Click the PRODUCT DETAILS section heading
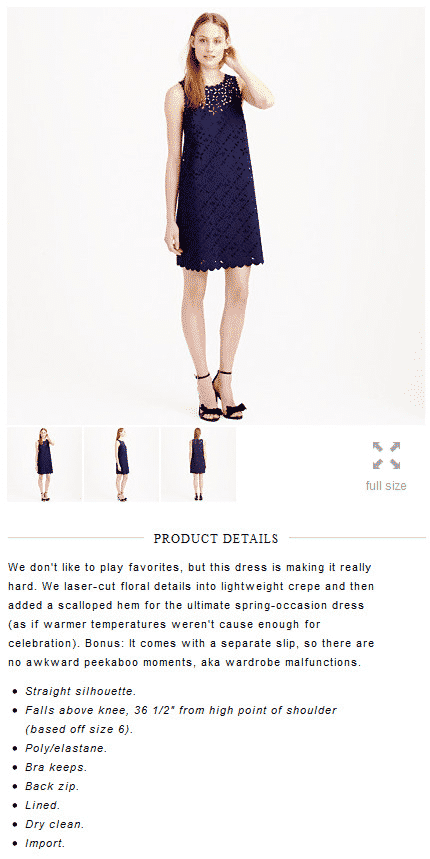This screenshot has width=430, height=859. pyautogui.click(x=216, y=539)
